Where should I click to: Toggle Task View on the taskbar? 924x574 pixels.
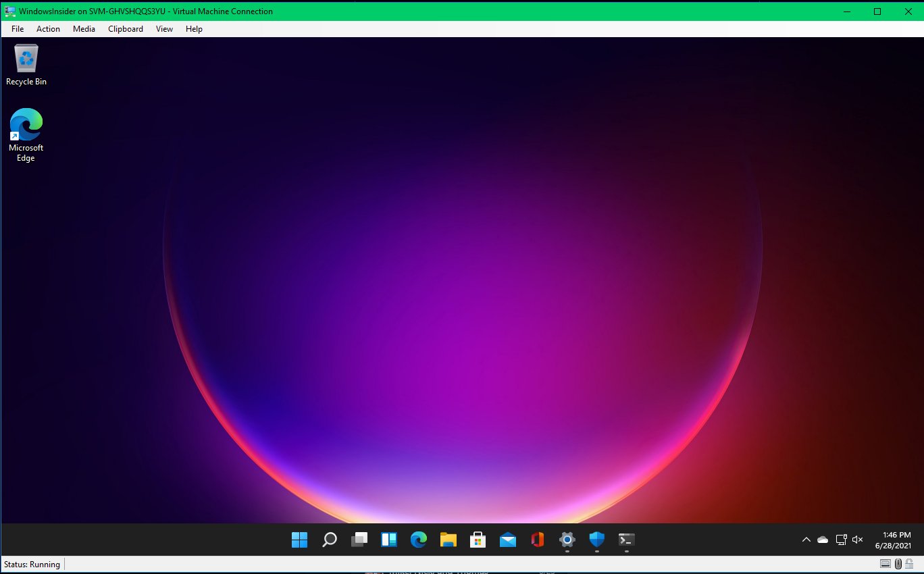(x=359, y=540)
